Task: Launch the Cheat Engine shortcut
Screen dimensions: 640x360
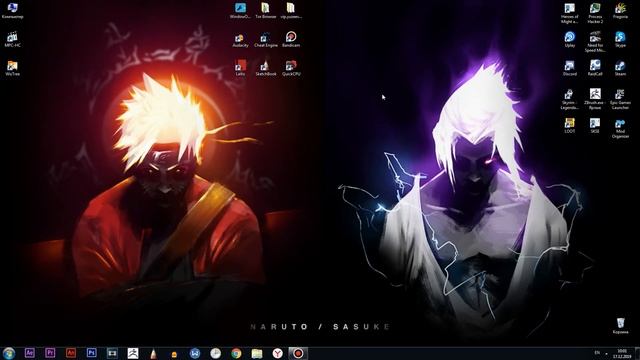Action: tap(266, 40)
